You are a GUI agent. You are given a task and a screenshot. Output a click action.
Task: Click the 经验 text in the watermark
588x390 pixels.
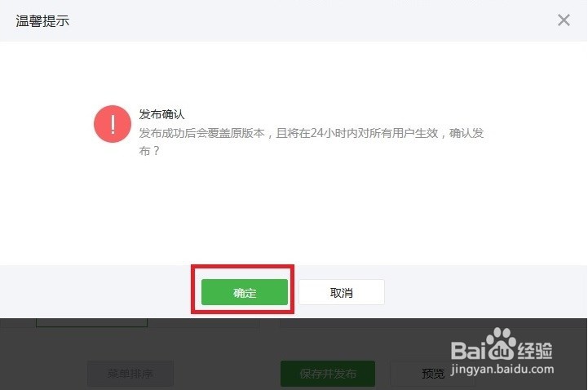point(535,351)
